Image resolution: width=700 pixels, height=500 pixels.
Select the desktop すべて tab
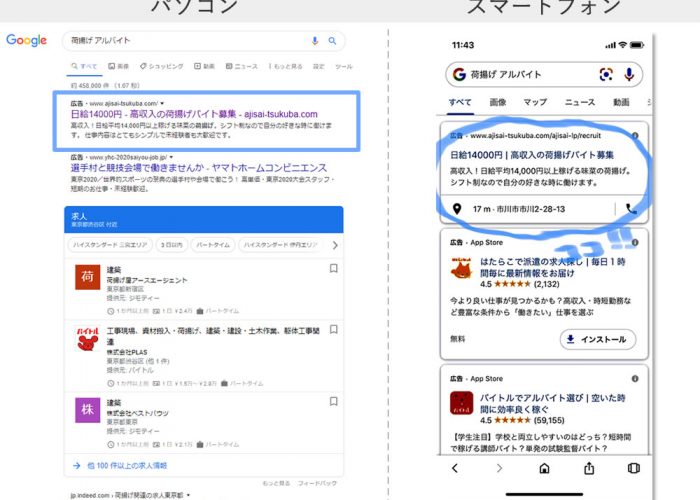pos(84,66)
